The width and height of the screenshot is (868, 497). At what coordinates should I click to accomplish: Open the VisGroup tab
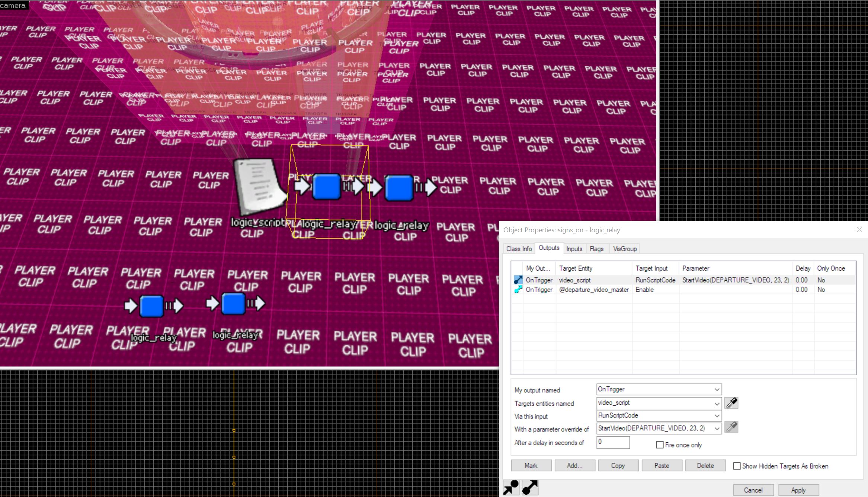(x=625, y=249)
